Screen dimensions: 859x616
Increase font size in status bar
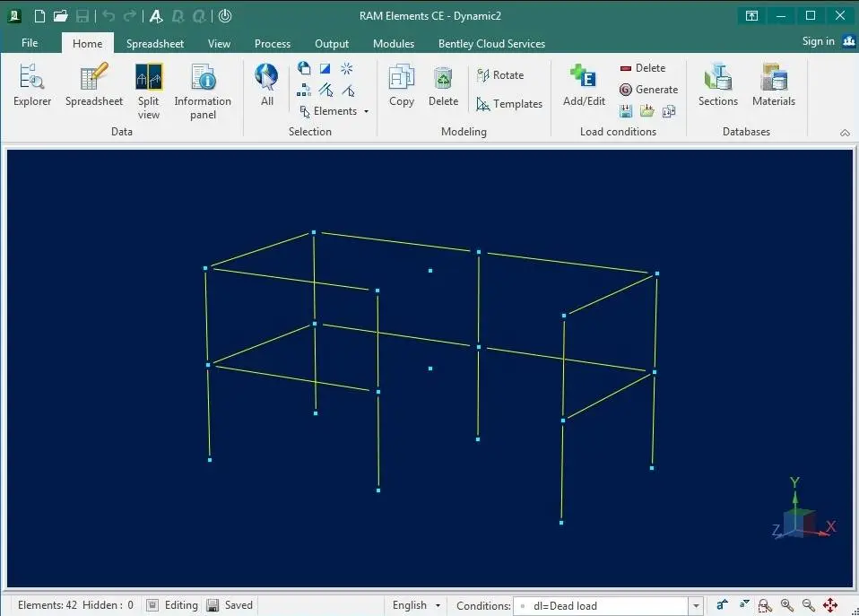click(x=722, y=604)
